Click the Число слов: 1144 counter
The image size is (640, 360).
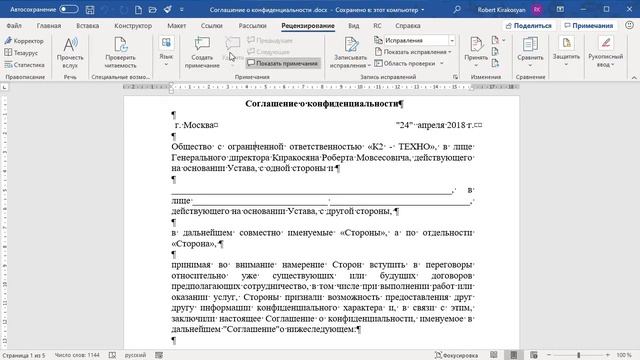coord(77,355)
